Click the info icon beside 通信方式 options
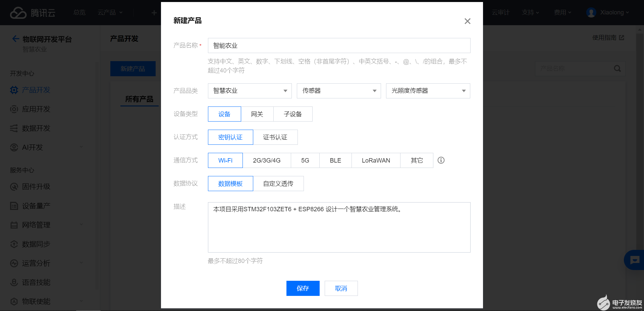Screen dimensions: 644x311 pos(441,160)
